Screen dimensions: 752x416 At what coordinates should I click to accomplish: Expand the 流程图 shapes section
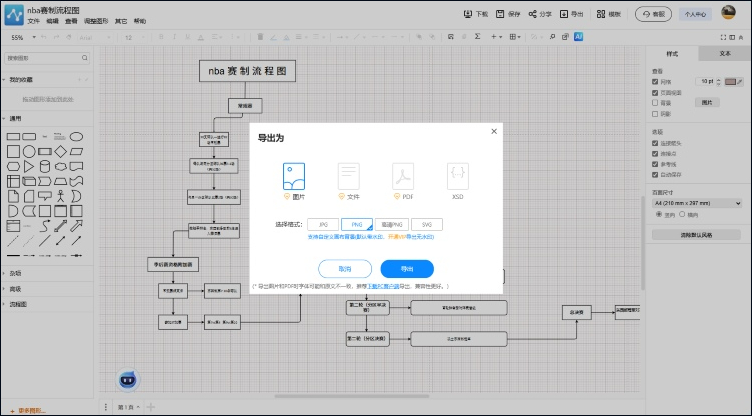coord(18,304)
